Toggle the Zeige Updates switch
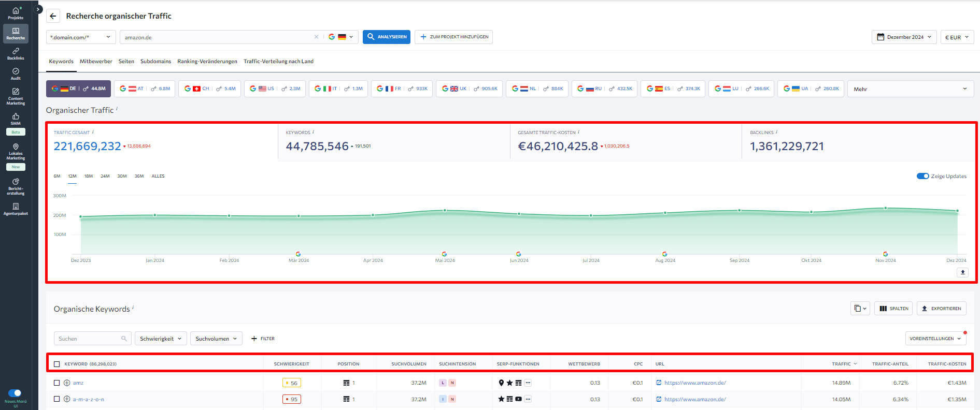The width and height of the screenshot is (980, 410). tap(922, 176)
